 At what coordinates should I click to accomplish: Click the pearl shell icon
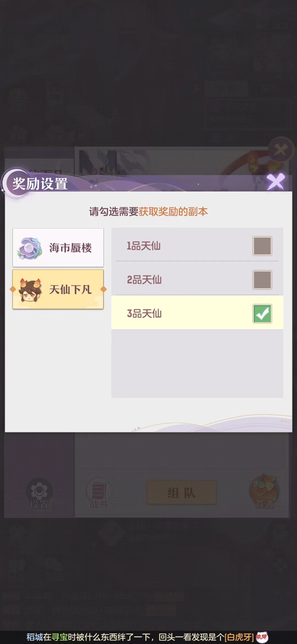[x=30, y=248]
